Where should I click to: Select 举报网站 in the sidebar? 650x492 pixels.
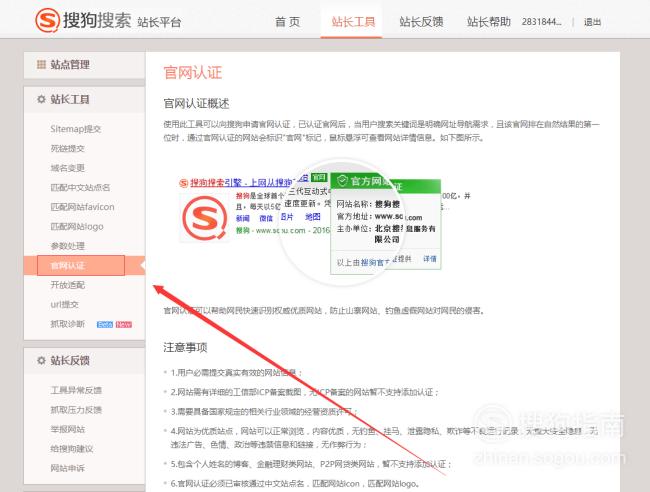tap(68, 429)
